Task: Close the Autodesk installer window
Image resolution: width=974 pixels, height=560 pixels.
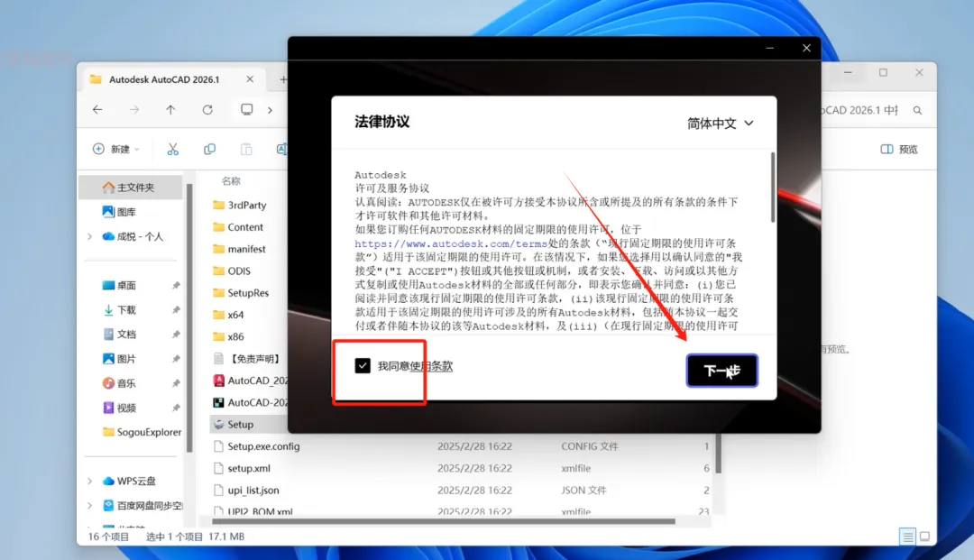Action: pos(806,48)
